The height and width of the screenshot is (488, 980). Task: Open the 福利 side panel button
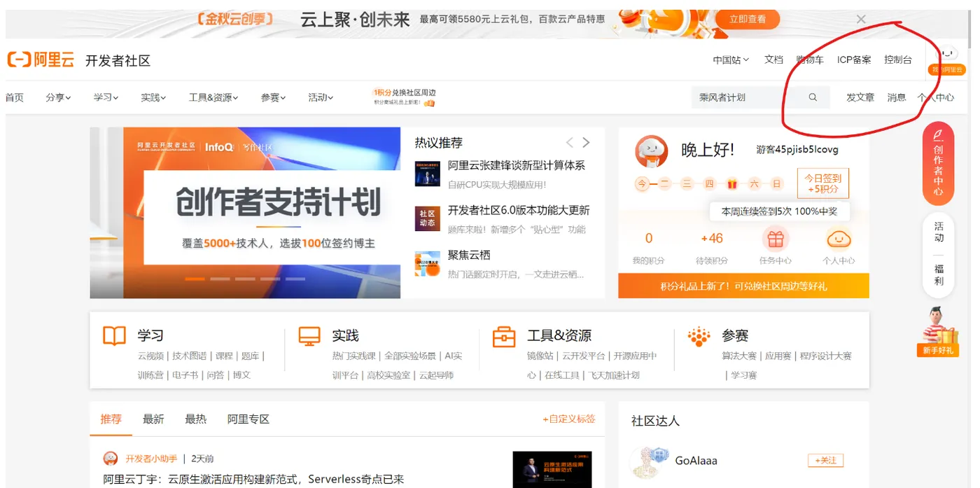coord(939,275)
